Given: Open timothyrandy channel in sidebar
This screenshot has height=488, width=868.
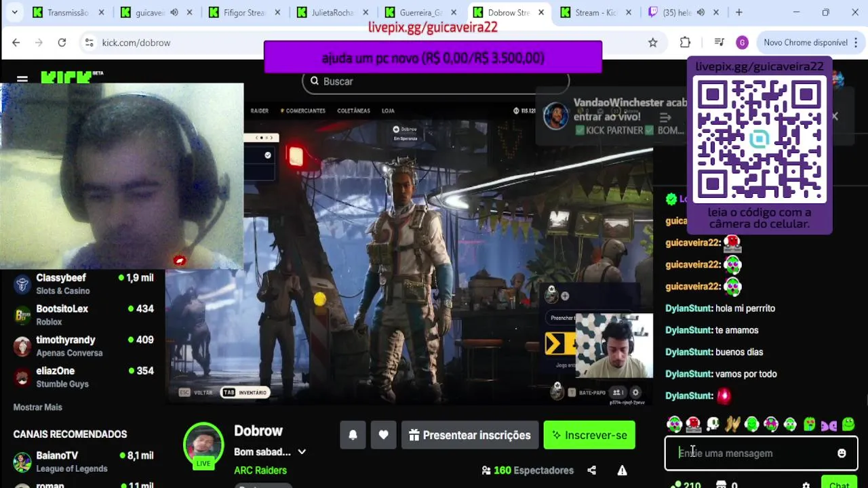Looking at the screenshot, I should 85,346.
